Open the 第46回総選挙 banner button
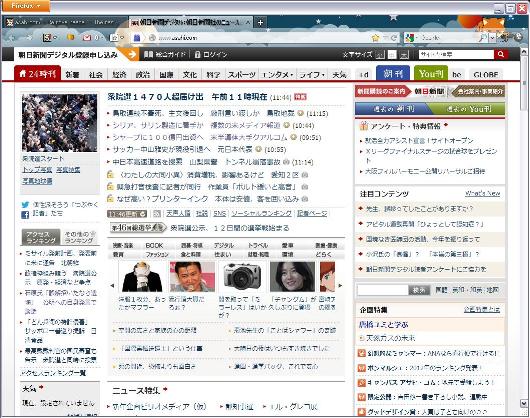 [x=138, y=228]
